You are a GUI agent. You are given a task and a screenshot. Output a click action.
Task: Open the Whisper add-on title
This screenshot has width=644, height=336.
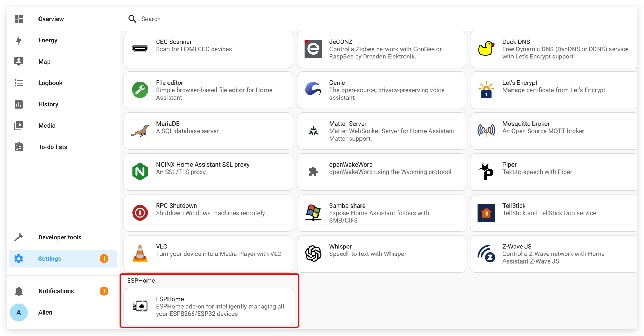(341, 247)
